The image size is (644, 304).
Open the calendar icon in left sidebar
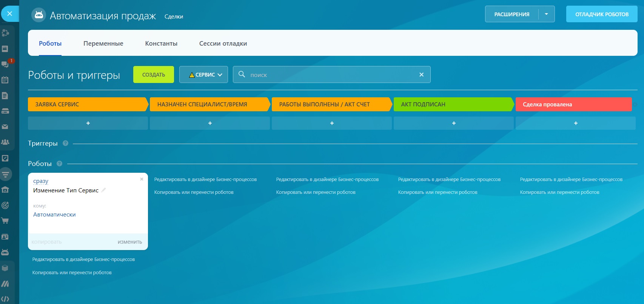tap(5, 80)
